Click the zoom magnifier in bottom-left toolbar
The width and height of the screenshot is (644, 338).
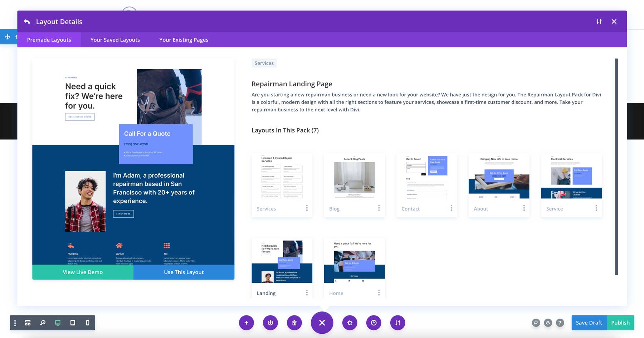click(43, 323)
